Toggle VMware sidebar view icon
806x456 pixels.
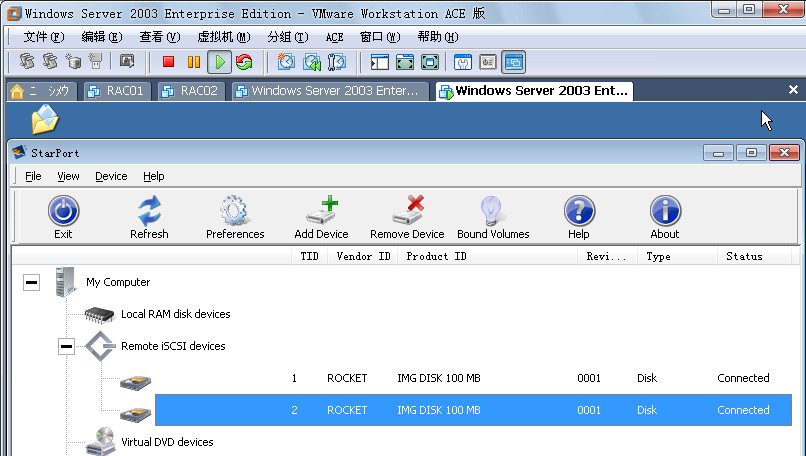(x=380, y=63)
